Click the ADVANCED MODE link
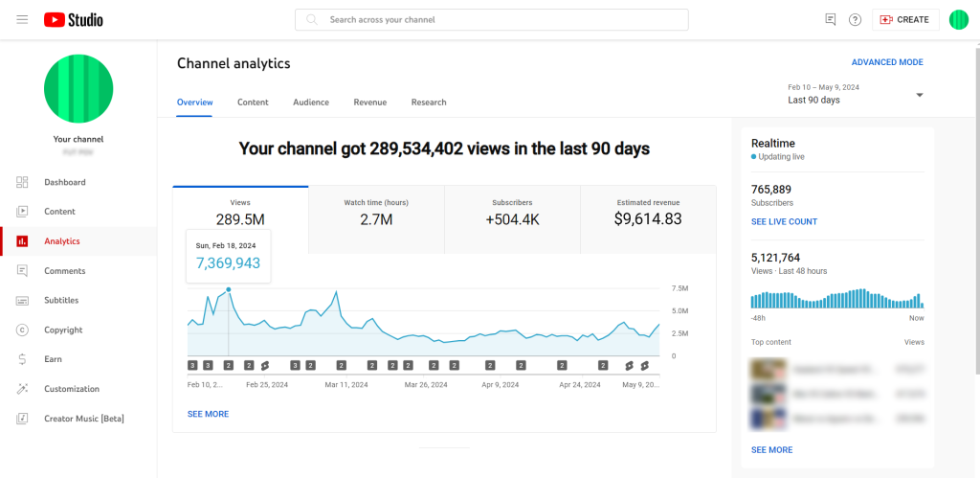This screenshot has height=478, width=980. pos(887,62)
